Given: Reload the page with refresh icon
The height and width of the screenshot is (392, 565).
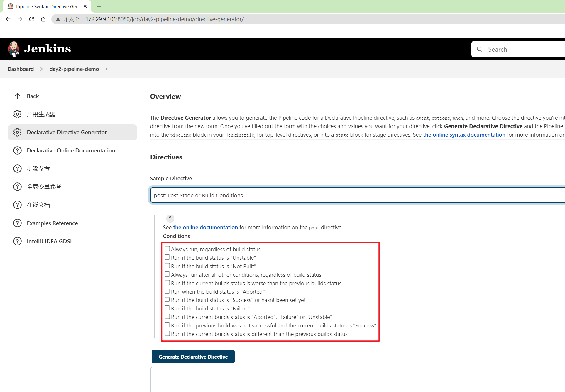Looking at the screenshot, I should click(31, 19).
